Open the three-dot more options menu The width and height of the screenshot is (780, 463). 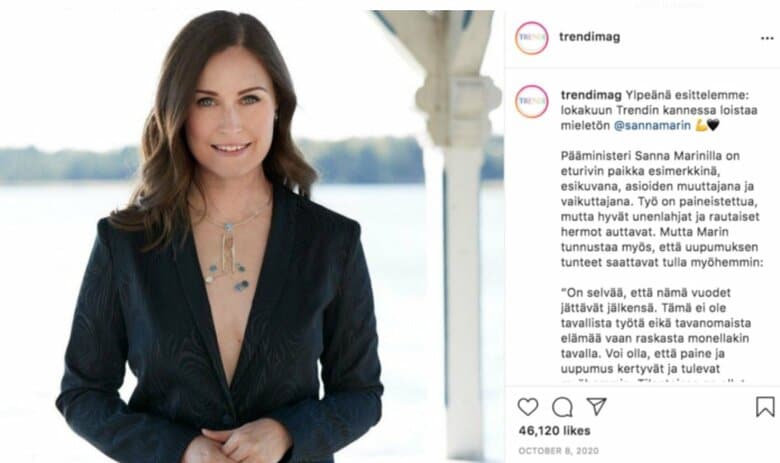(x=767, y=38)
